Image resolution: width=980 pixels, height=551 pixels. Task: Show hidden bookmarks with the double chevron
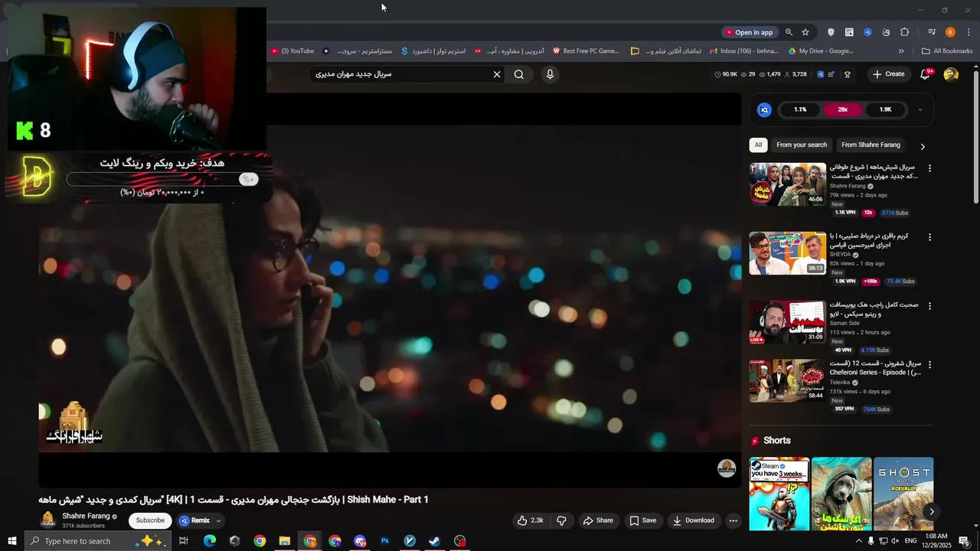click(x=901, y=51)
